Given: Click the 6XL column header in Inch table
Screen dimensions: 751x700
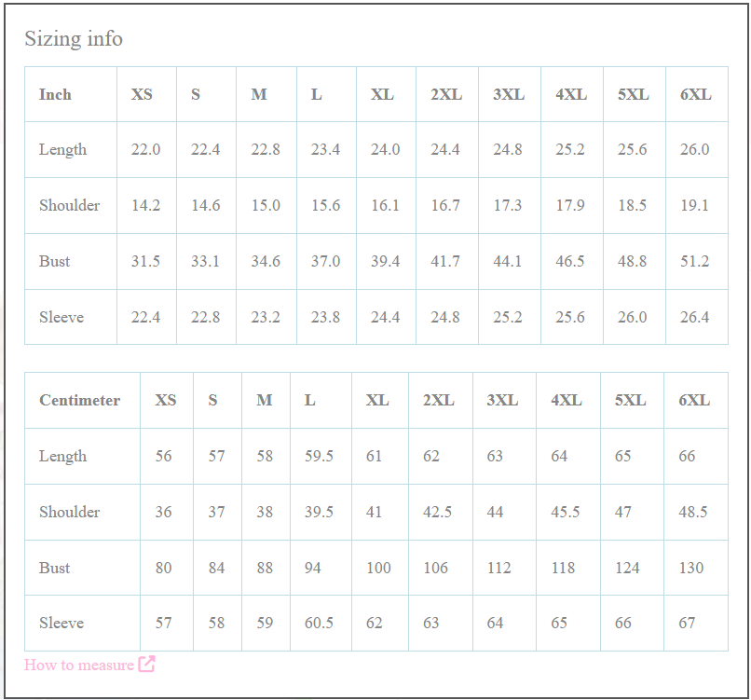Looking at the screenshot, I should pos(695,94).
